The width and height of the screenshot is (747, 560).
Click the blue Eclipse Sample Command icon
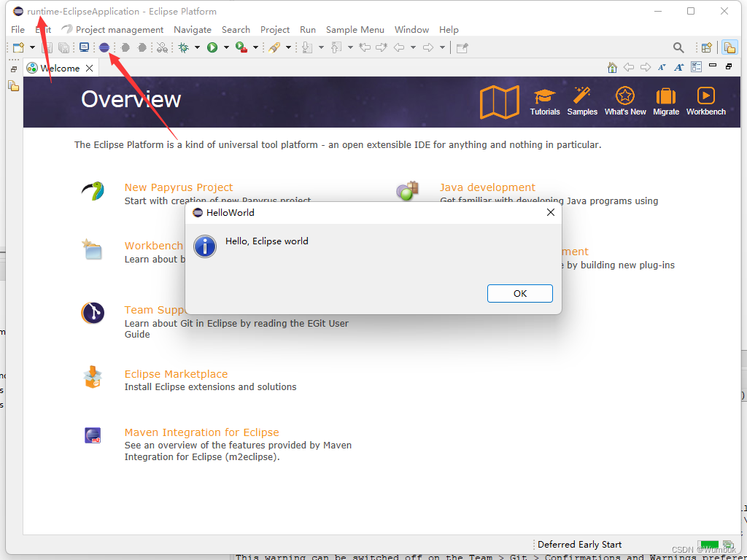(x=104, y=47)
